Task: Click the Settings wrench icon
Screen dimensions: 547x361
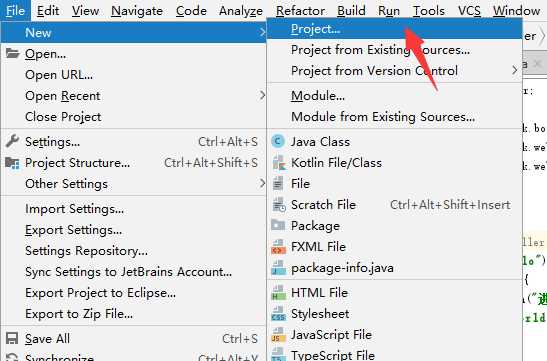Action: click(x=13, y=141)
